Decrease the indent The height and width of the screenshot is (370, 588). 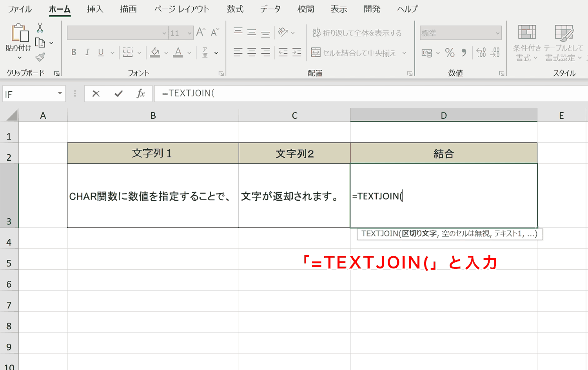pos(283,52)
